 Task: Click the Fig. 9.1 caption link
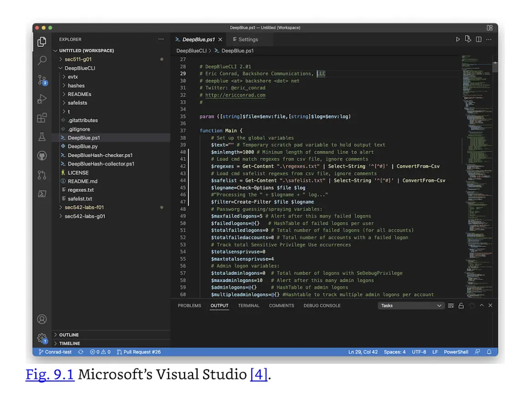pos(50,374)
